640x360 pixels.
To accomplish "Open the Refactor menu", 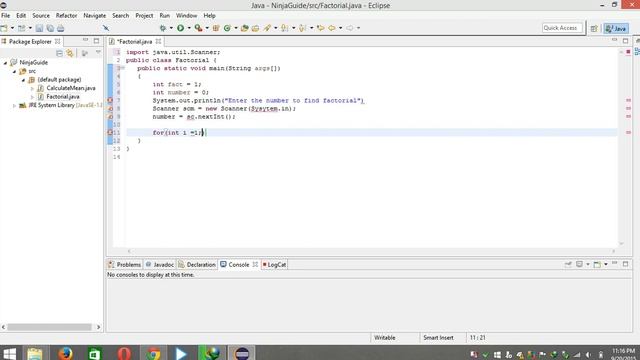I will 67,16.
